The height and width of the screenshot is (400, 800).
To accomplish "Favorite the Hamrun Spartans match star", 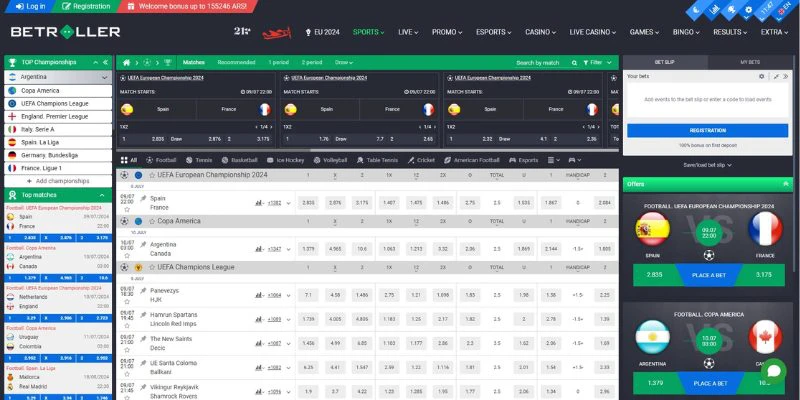I will click(127, 326).
